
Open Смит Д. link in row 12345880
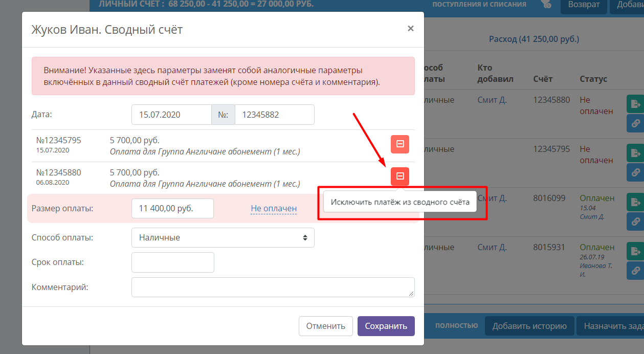[492, 100]
